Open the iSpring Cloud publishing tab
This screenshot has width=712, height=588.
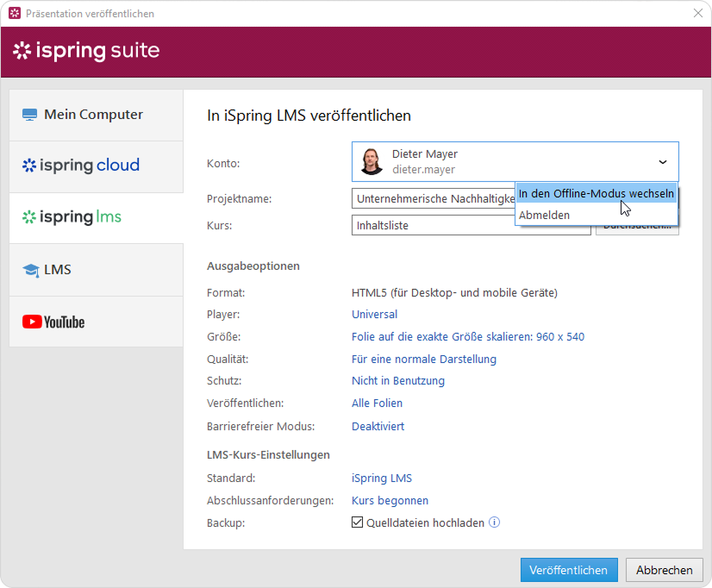81,166
